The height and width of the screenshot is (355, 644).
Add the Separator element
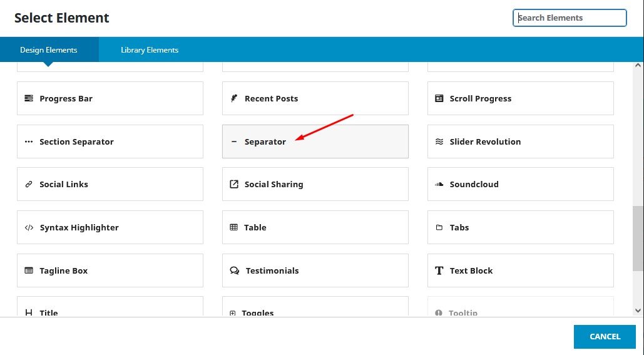pyautogui.click(x=315, y=141)
